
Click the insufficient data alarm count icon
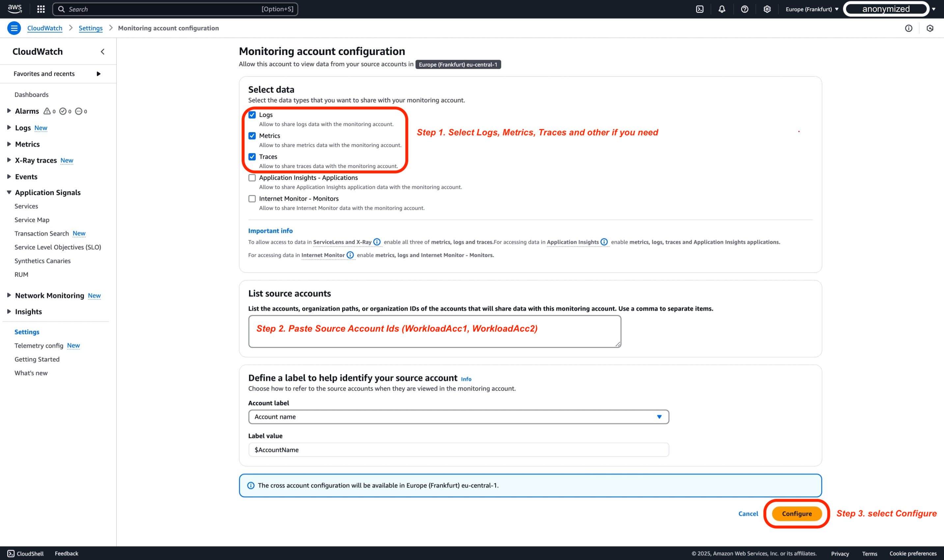pyautogui.click(x=78, y=111)
